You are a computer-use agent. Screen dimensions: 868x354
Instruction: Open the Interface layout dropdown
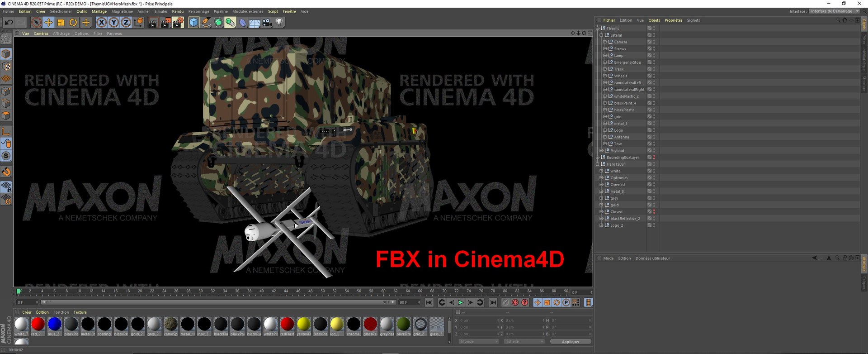[x=834, y=11]
